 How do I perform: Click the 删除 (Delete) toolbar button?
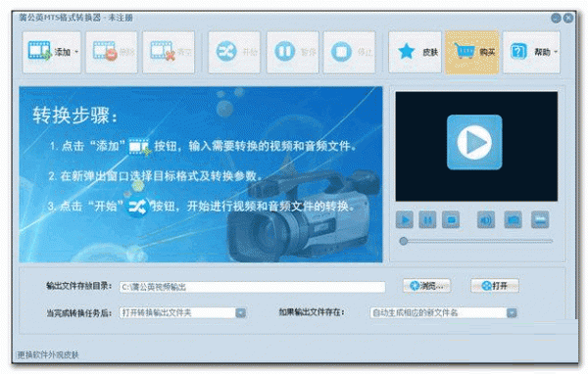click(112, 52)
